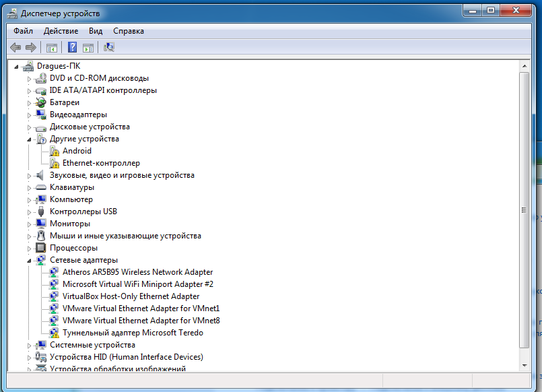
Task: Click the Teredo tunnel adapter warning icon
Action: click(x=54, y=333)
